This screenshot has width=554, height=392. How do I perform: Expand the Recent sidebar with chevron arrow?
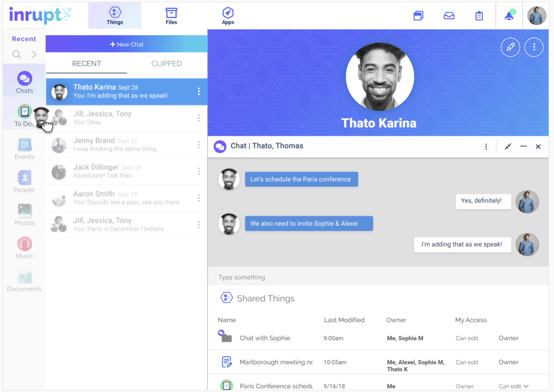pos(34,54)
